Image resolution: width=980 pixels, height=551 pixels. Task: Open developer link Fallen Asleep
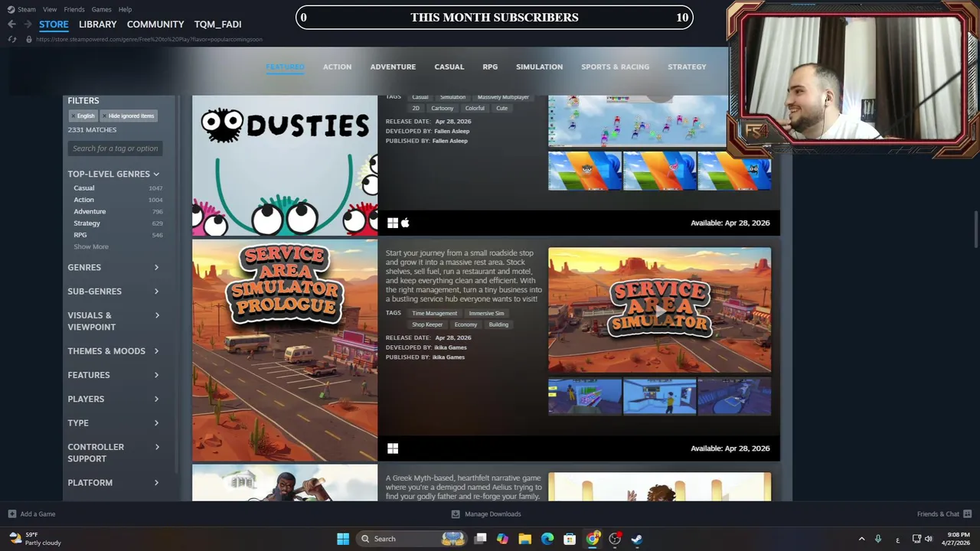pyautogui.click(x=452, y=131)
